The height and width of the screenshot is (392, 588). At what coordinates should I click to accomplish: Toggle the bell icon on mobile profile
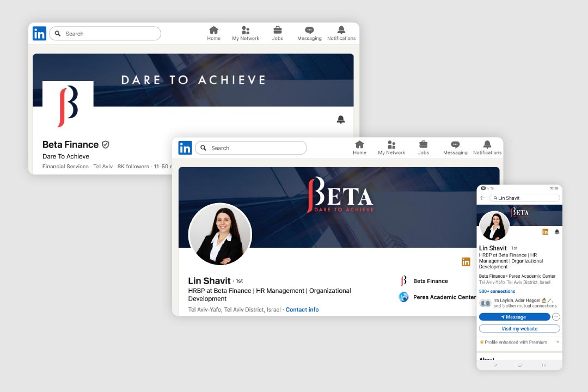pos(556,232)
